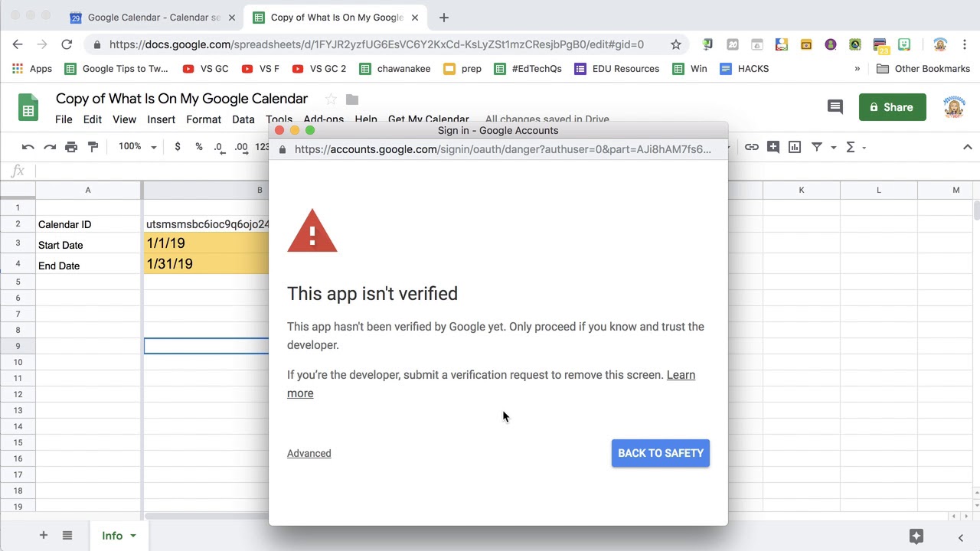The height and width of the screenshot is (551, 980).
Task: Reload the page in Chrome
Action: [x=67, y=44]
